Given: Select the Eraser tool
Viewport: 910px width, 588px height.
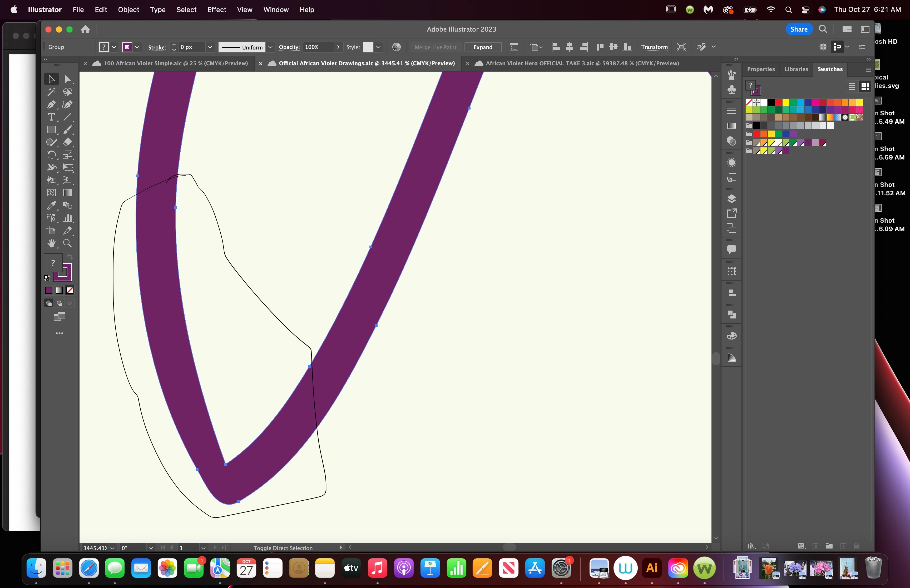Looking at the screenshot, I should (x=68, y=142).
